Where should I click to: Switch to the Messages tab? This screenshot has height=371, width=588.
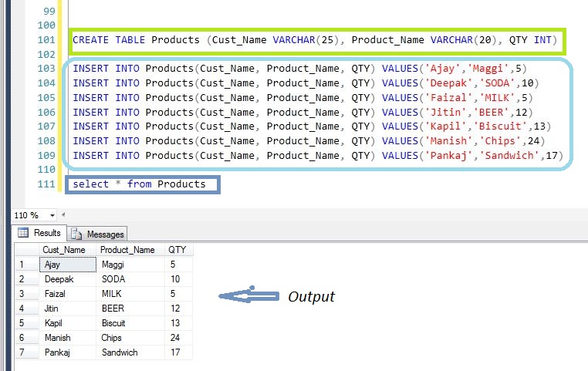tap(96, 234)
